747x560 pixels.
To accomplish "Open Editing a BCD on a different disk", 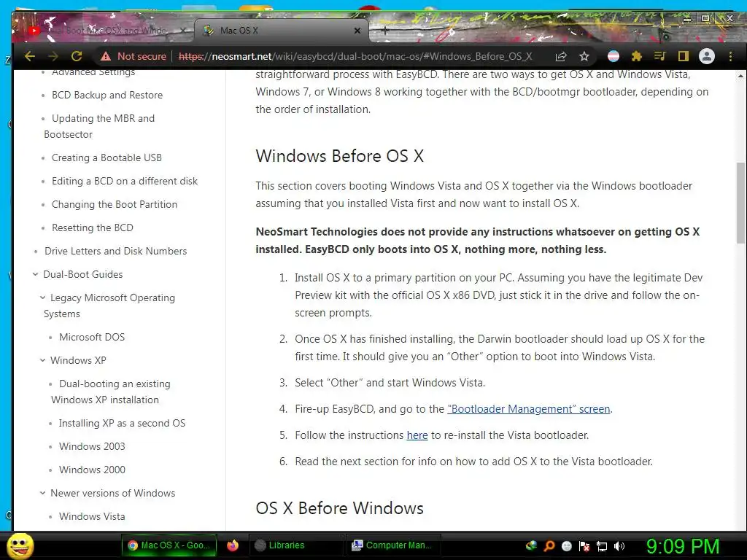I will 124,181.
